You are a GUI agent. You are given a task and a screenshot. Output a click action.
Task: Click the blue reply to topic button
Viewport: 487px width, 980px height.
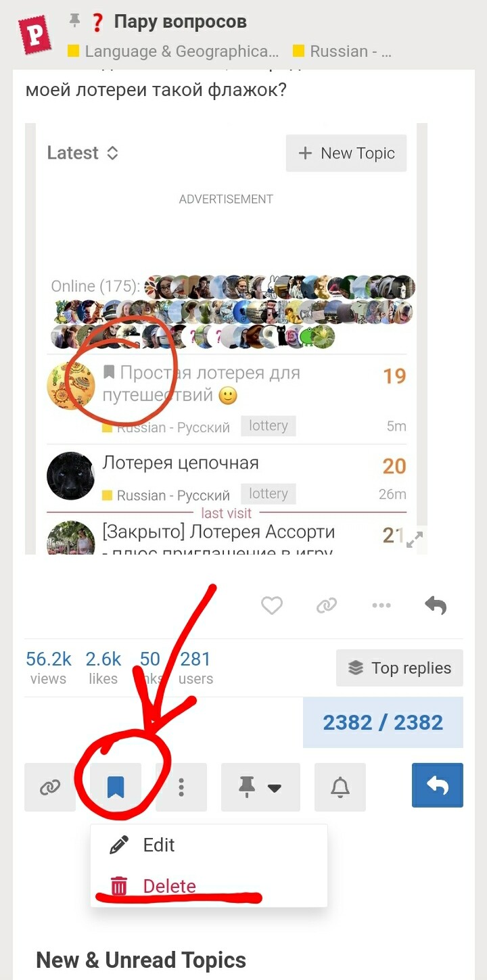click(x=438, y=785)
